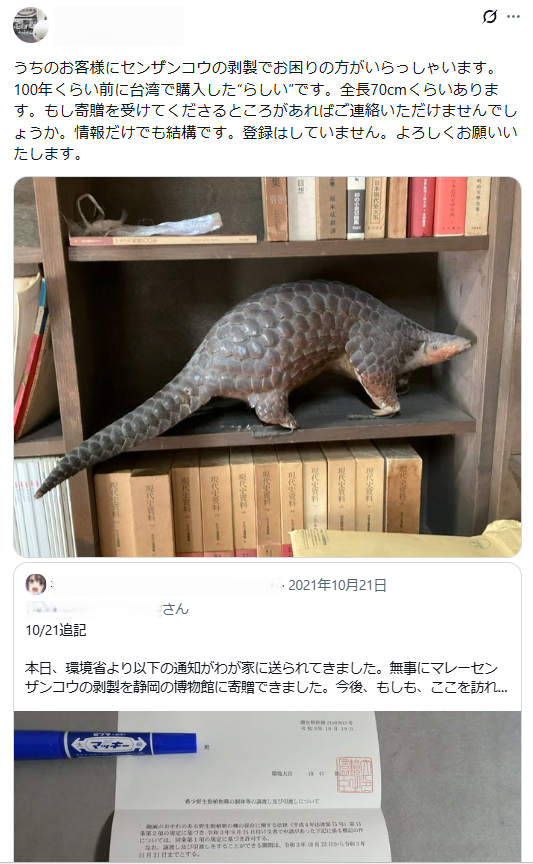Open the Grok explain-post icon

coord(489,17)
